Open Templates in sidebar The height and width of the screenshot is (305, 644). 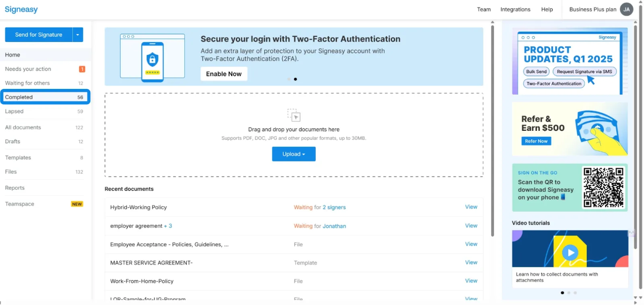point(44,158)
